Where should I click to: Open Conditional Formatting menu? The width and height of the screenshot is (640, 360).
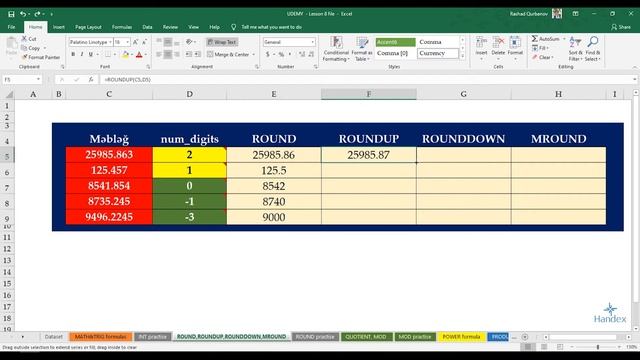pos(336,49)
